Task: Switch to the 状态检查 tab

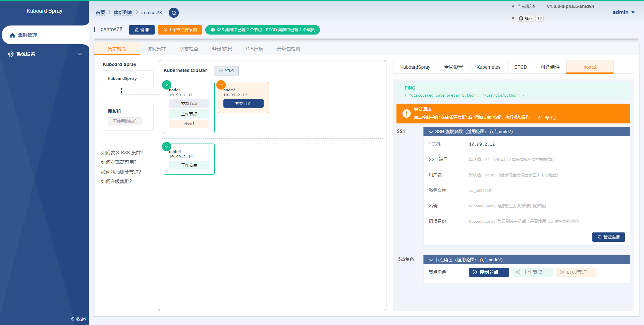Action: click(x=189, y=49)
